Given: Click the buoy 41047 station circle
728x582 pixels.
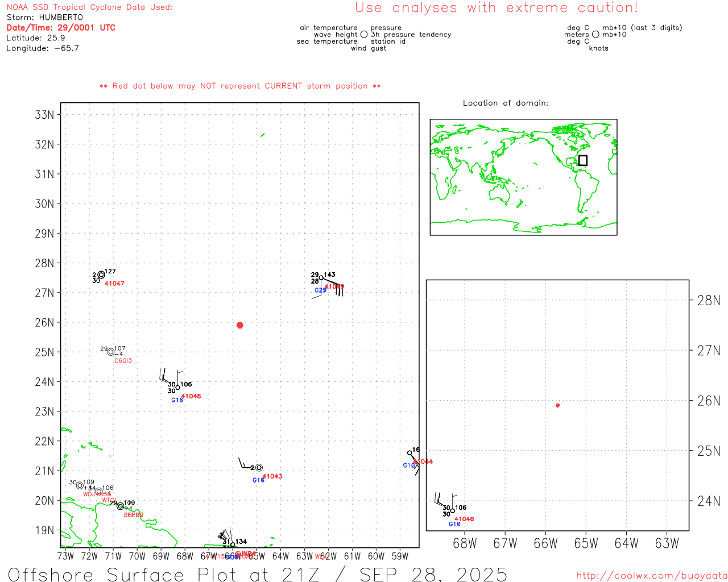Looking at the screenshot, I should (101, 275).
